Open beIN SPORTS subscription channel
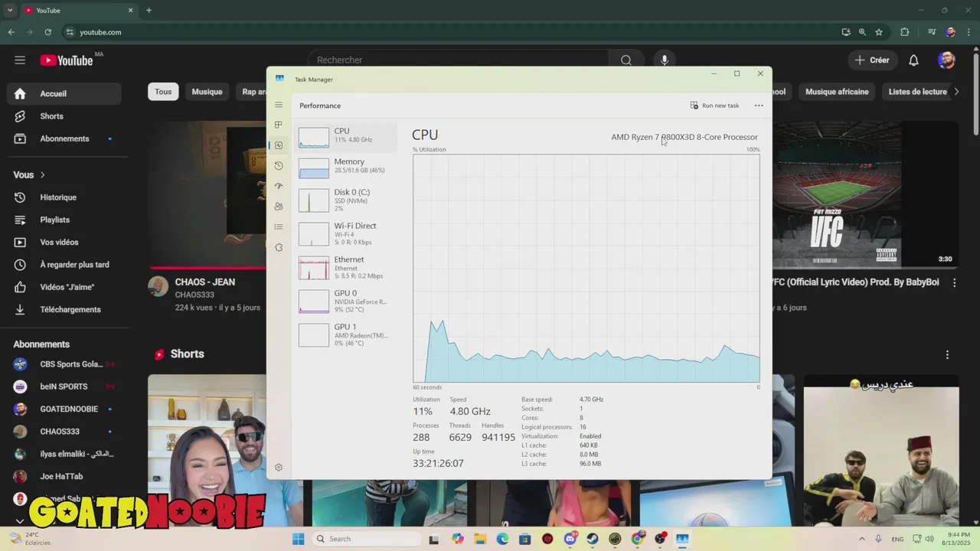Viewport: 980px width, 551px height. (64, 386)
